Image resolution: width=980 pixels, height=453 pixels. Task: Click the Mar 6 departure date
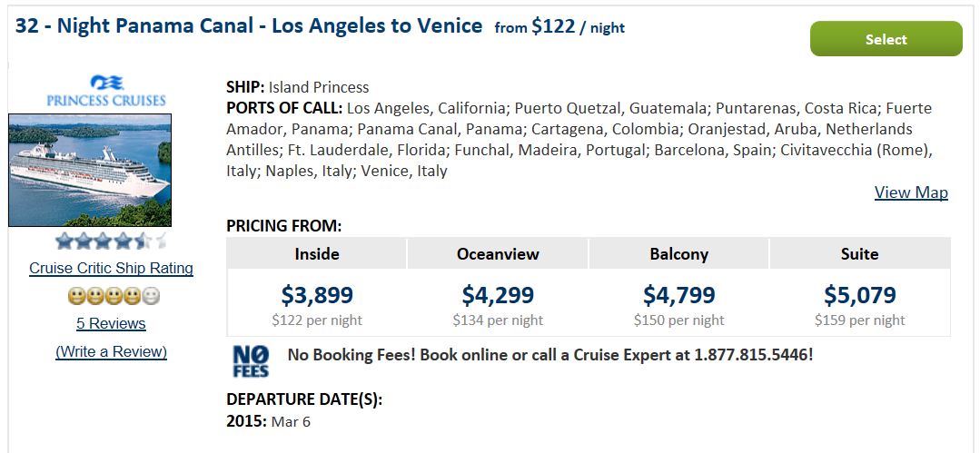(291, 422)
